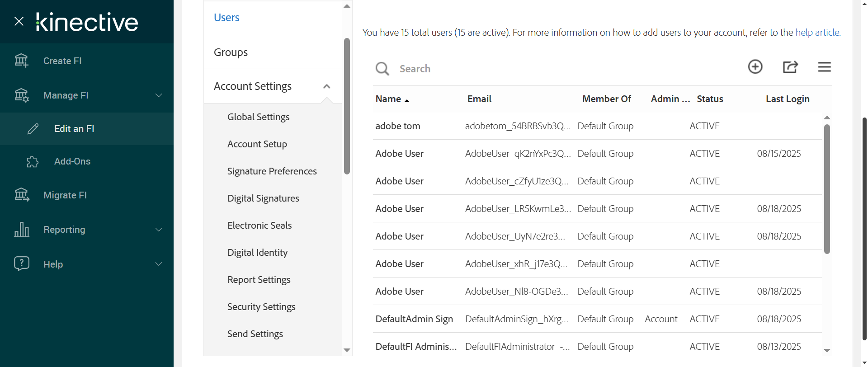
Task: Select Security Settings menu item
Action: (261, 307)
